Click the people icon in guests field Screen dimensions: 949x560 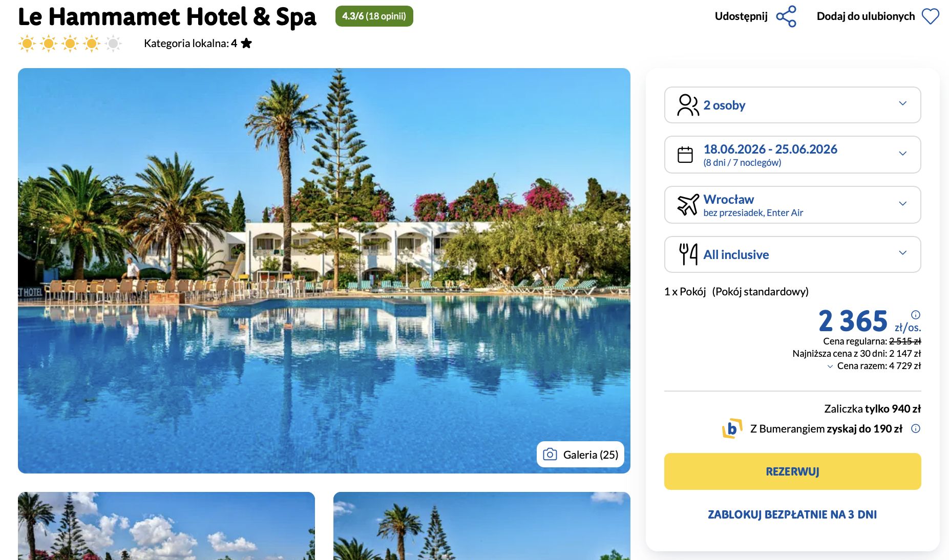click(688, 105)
